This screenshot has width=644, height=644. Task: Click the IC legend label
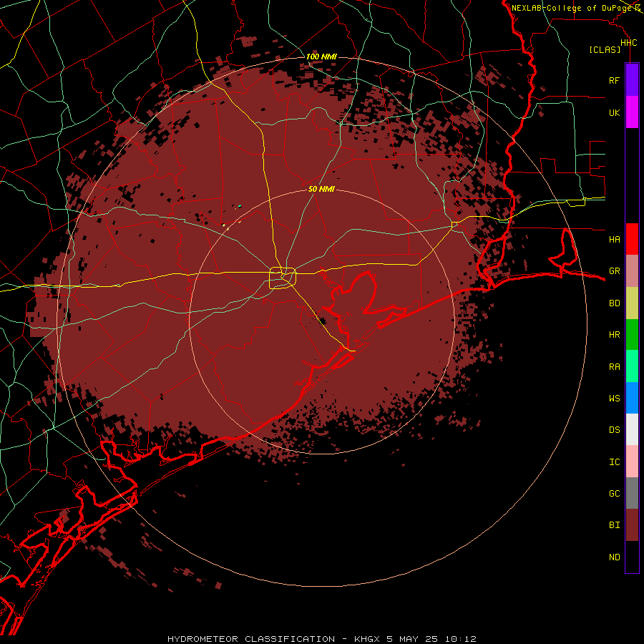click(x=614, y=462)
